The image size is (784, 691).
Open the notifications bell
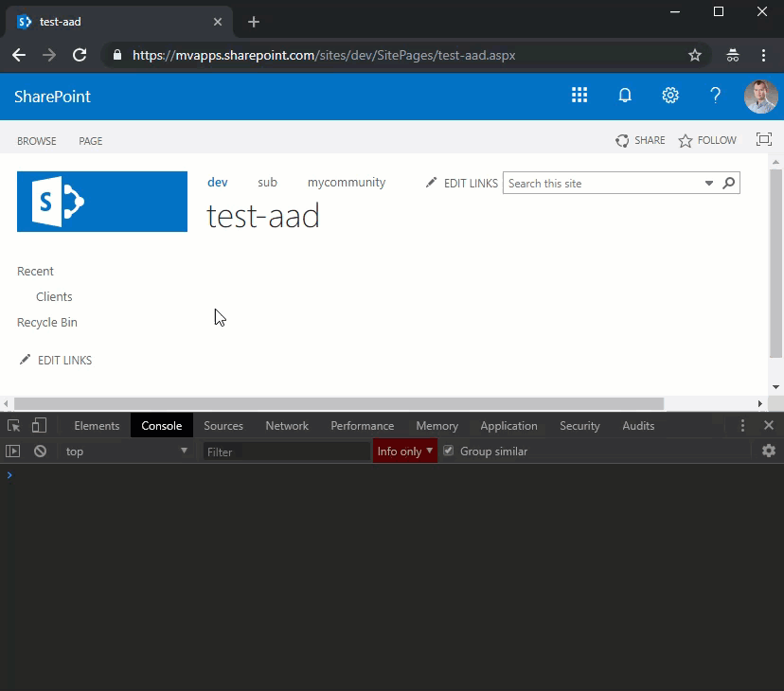(625, 95)
